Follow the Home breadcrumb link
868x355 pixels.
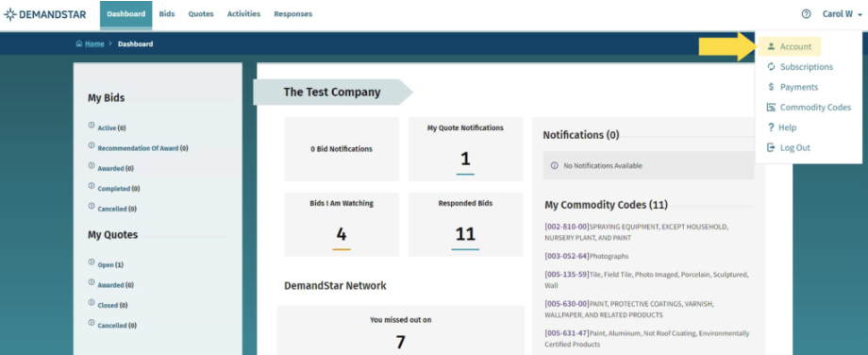(94, 43)
